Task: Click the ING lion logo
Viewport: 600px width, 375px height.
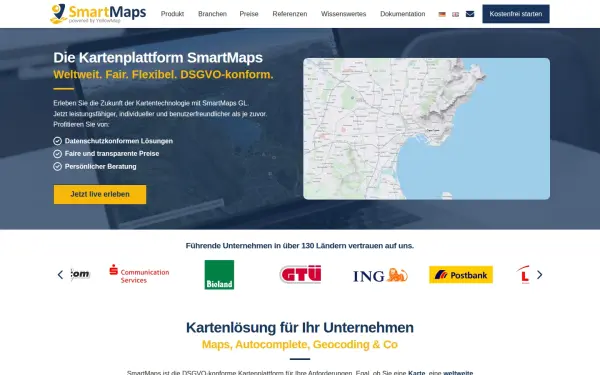Action: pyautogui.click(x=380, y=275)
